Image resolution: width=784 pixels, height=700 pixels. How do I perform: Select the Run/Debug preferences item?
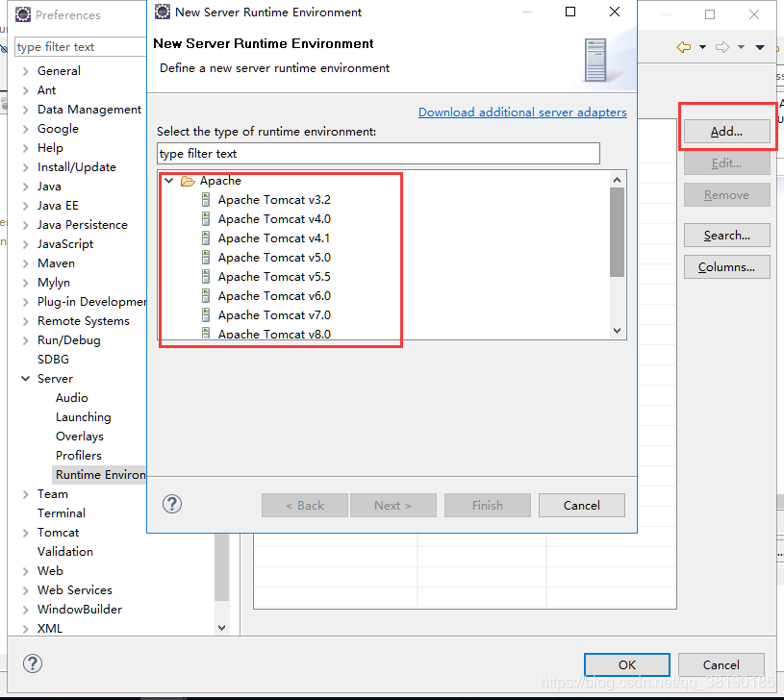pos(69,340)
